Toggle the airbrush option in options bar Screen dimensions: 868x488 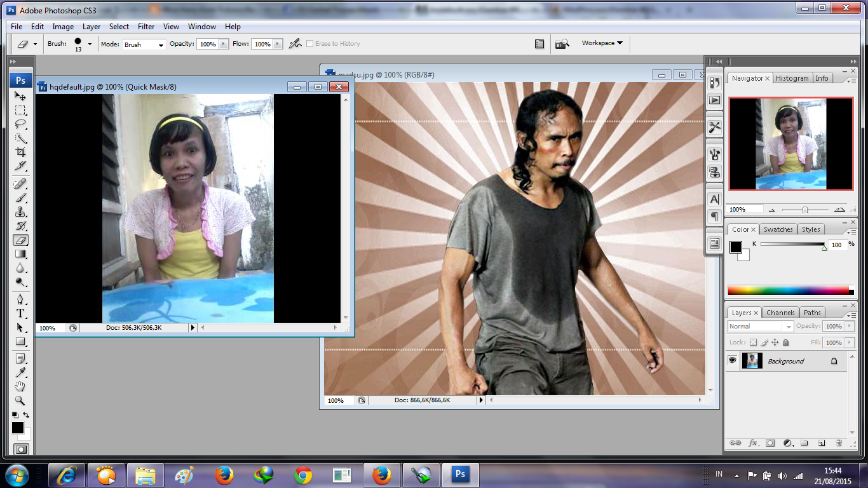295,44
